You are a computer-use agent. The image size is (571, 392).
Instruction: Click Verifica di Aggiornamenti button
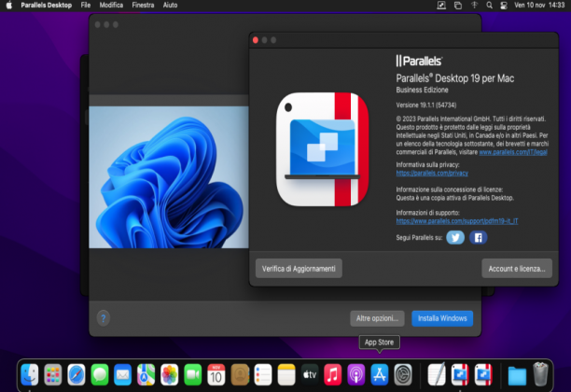click(299, 269)
